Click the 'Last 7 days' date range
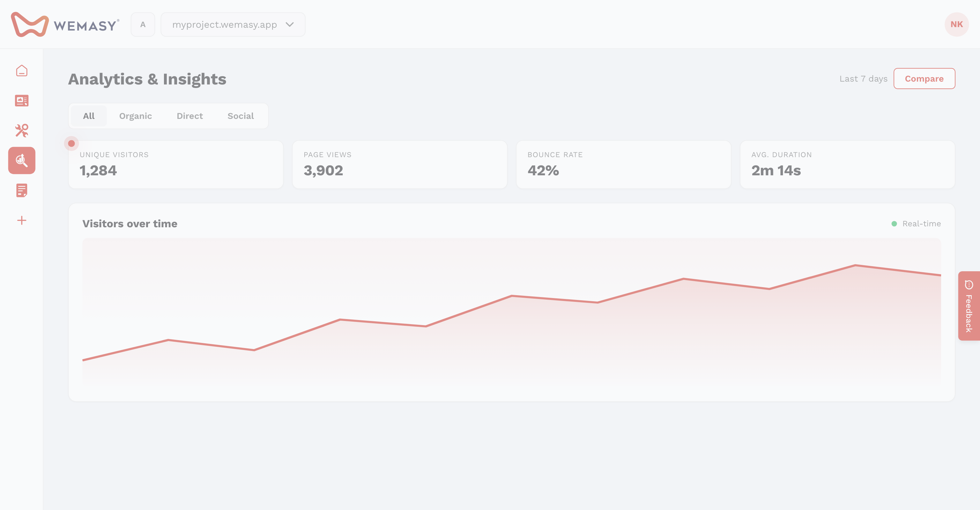The width and height of the screenshot is (980, 510). [863, 79]
